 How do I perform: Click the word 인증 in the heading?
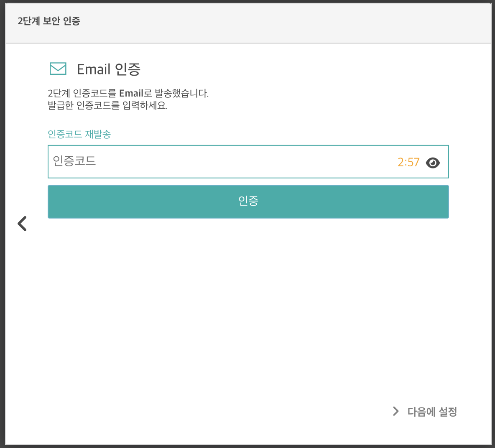pos(128,69)
